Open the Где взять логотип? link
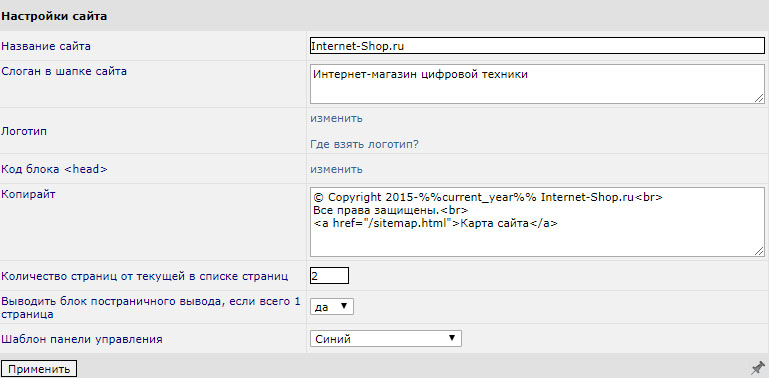 (364, 145)
